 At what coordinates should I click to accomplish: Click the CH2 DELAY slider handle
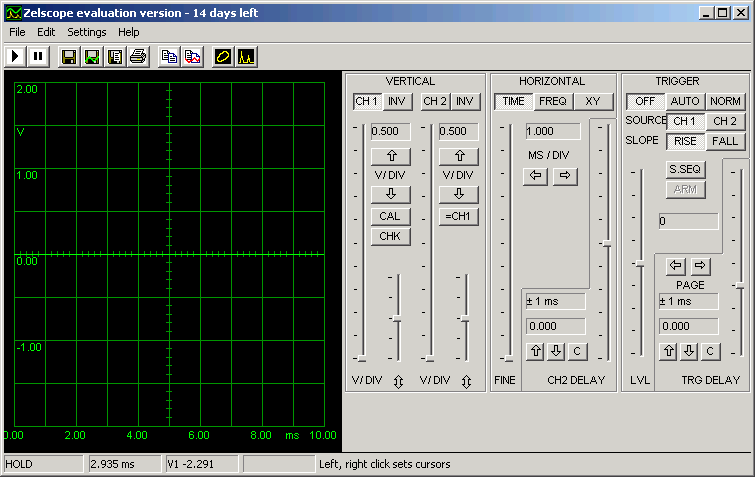pos(607,244)
